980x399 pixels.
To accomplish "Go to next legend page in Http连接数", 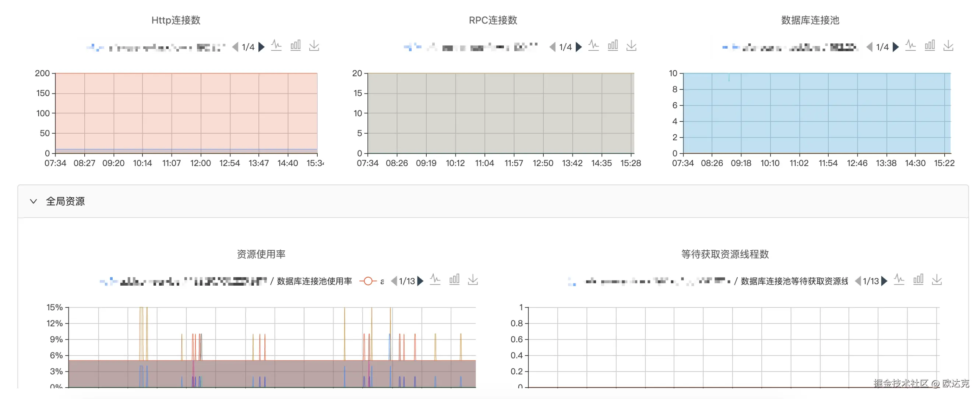I will pyautogui.click(x=261, y=47).
